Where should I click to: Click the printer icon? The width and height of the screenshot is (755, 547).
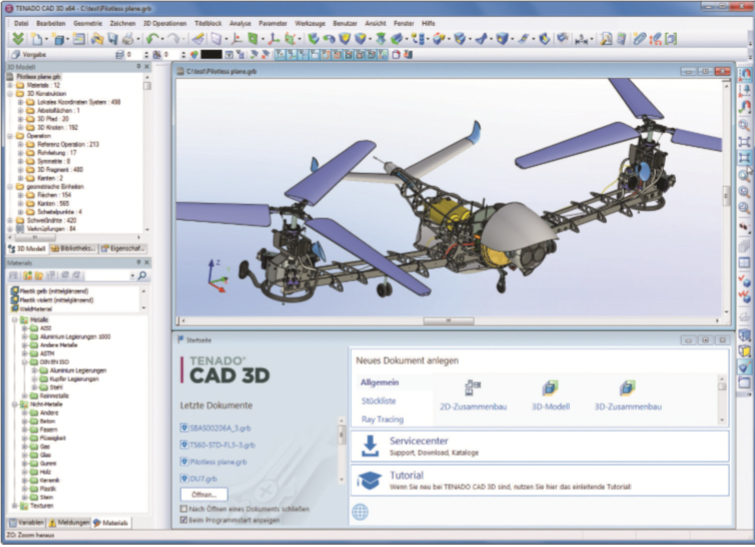(x=128, y=39)
